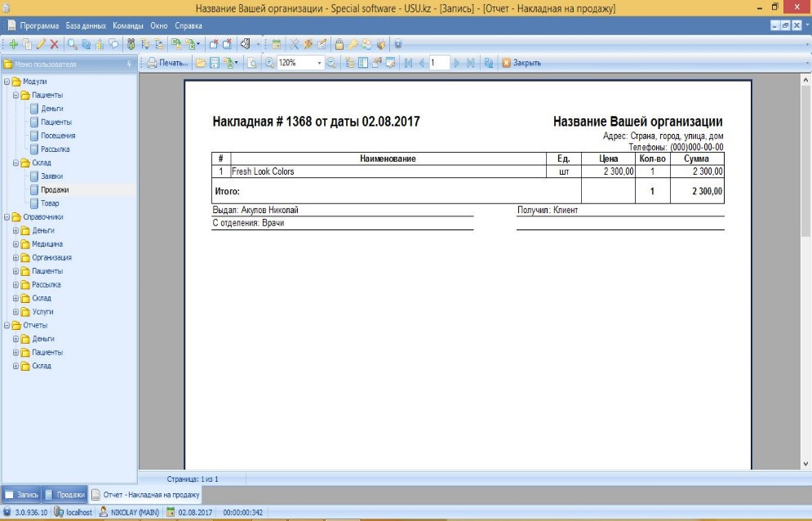Click the Выдал: Акулов Николай text
This screenshot has width=812, height=521.
coord(255,210)
